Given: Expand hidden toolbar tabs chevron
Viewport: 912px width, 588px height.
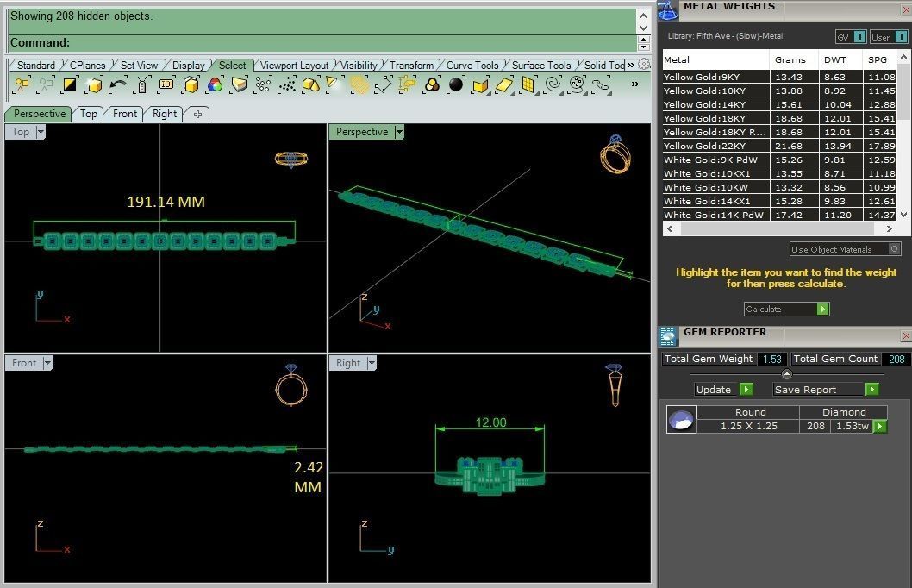Looking at the screenshot, I should point(631,66).
